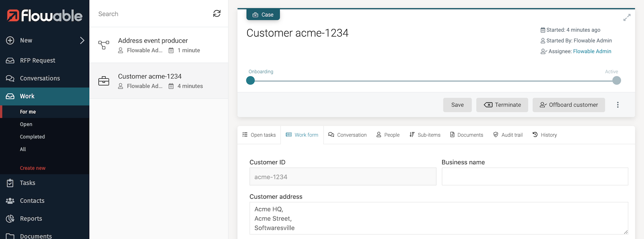Click into the Business name field
This screenshot has width=644, height=239.
534,176
